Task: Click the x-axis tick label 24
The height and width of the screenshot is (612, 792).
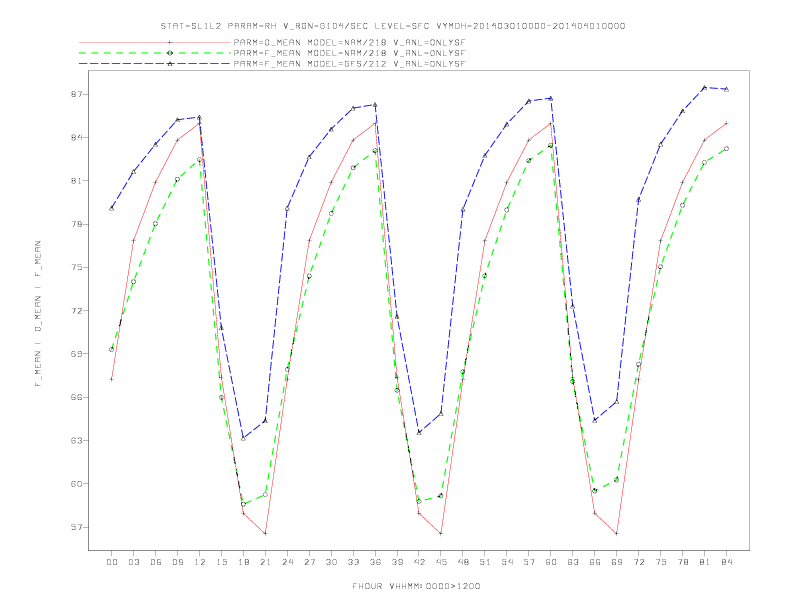Action: pos(287,562)
